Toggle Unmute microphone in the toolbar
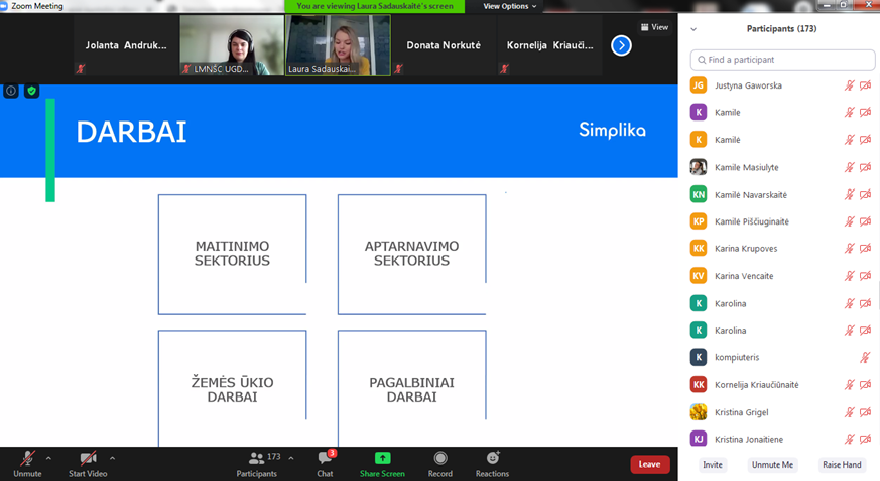Viewport: 880px width, 481px height. click(27, 459)
